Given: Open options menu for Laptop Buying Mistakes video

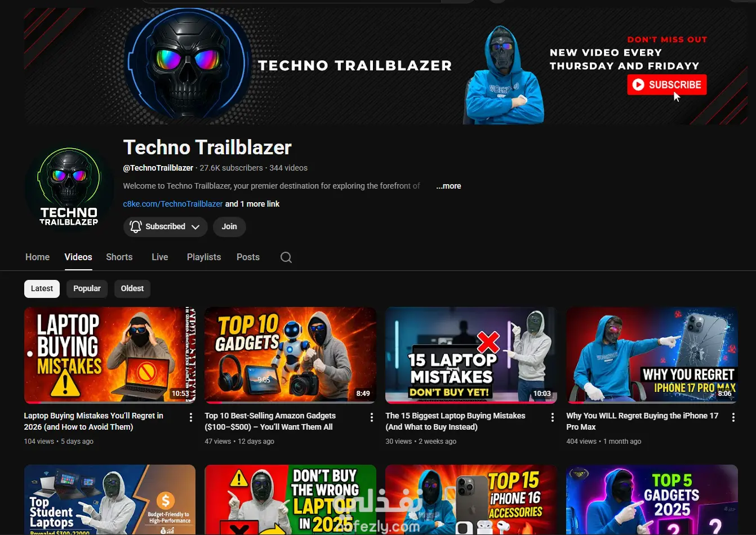Looking at the screenshot, I should pos(191,417).
